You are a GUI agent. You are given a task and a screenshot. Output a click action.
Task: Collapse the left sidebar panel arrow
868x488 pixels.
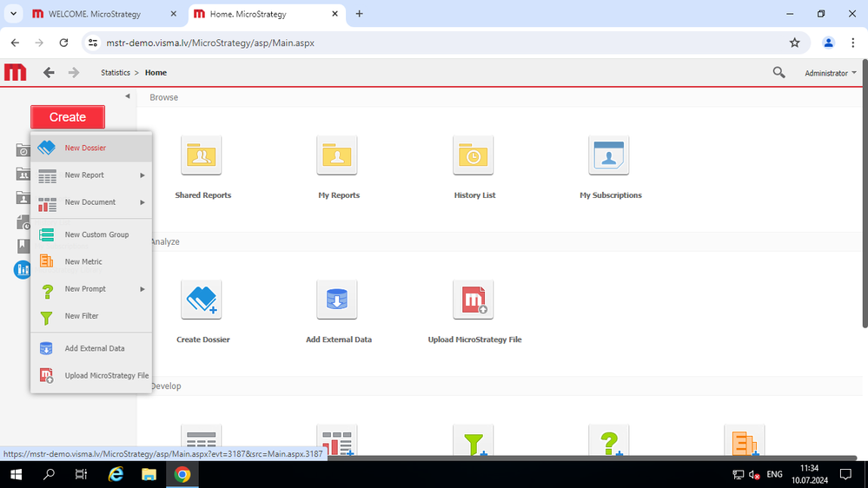point(128,96)
